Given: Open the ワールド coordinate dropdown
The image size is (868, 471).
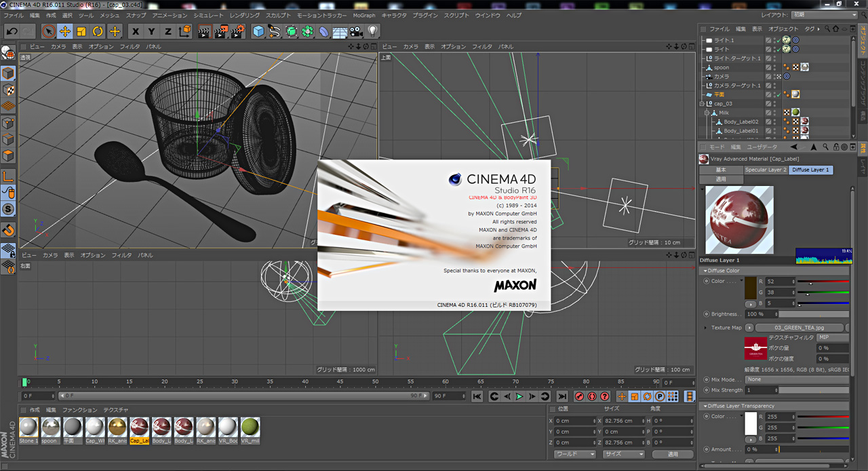Looking at the screenshot, I should (x=574, y=454).
